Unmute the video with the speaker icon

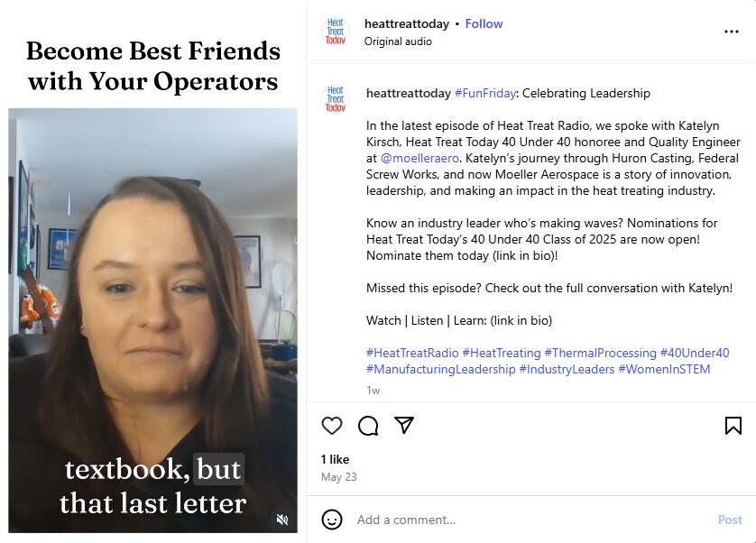click(282, 520)
